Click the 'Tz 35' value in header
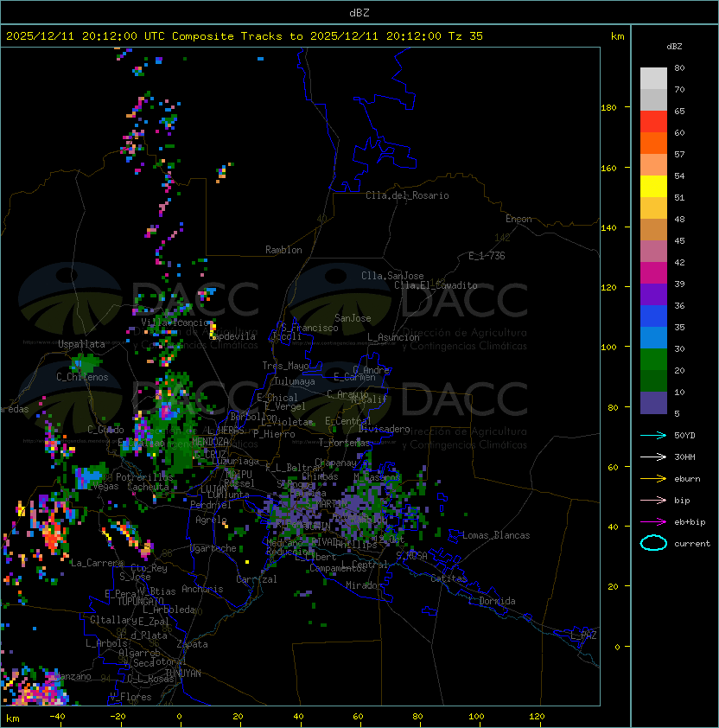 pyautogui.click(x=466, y=36)
